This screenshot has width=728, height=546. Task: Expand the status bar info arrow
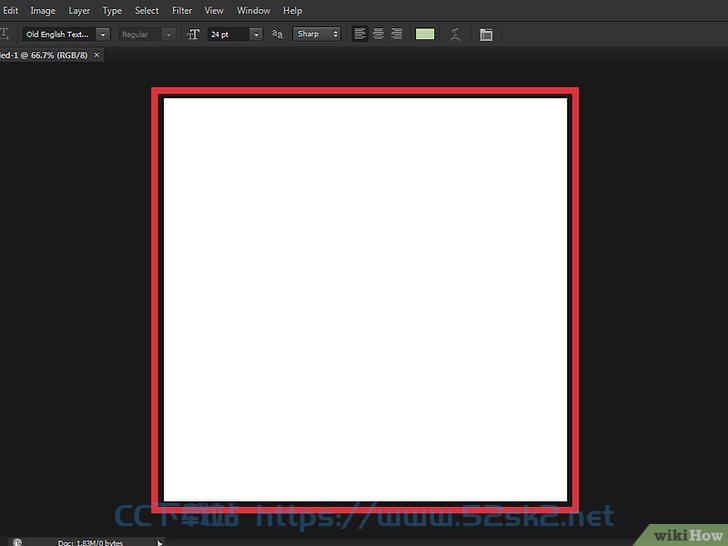pos(160,542)
